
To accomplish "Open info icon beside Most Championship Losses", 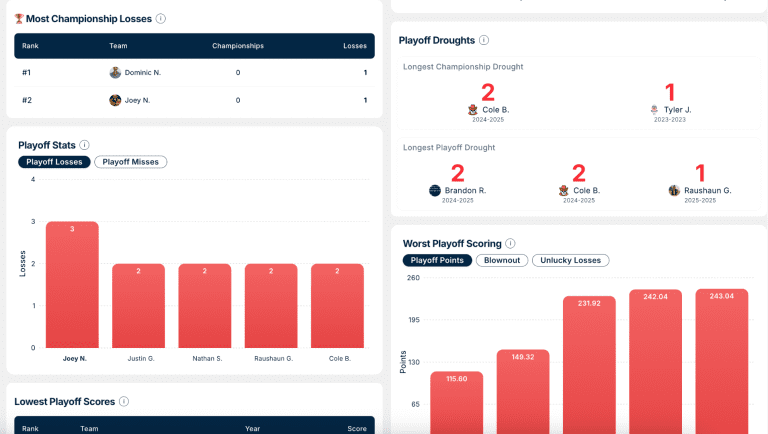I will [x=161, y=19].
